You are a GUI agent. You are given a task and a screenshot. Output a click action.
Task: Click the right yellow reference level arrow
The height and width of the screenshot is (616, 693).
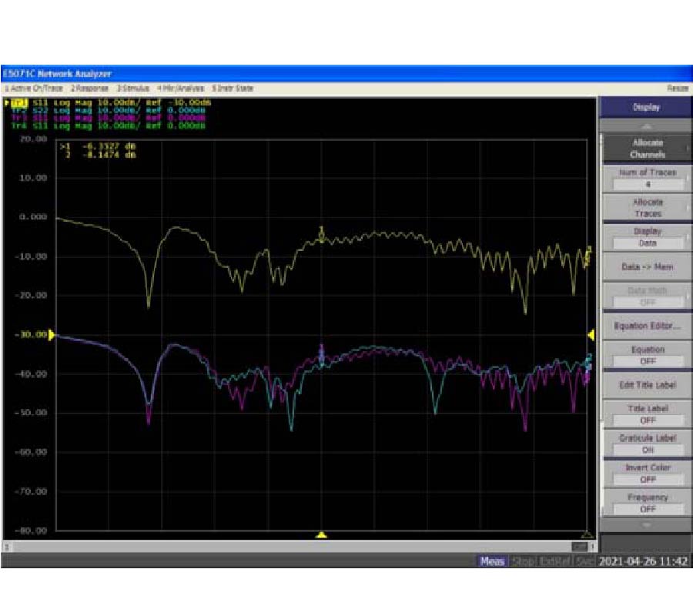(591, 335)
